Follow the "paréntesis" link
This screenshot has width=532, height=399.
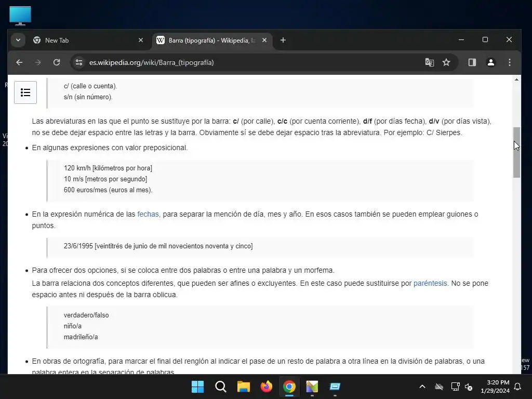430,283
